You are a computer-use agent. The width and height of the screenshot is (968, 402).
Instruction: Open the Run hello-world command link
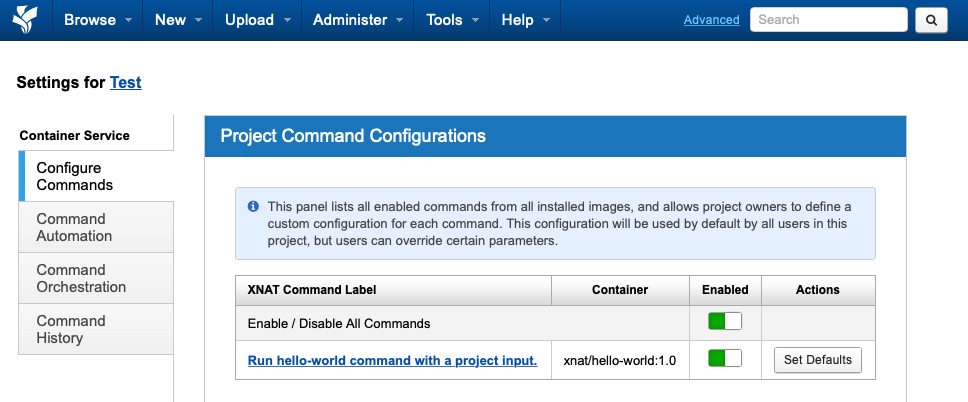(x=392, y=360)
